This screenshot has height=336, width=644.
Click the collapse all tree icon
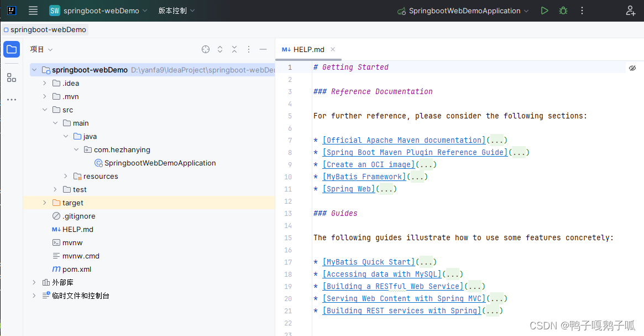(234, 49)
